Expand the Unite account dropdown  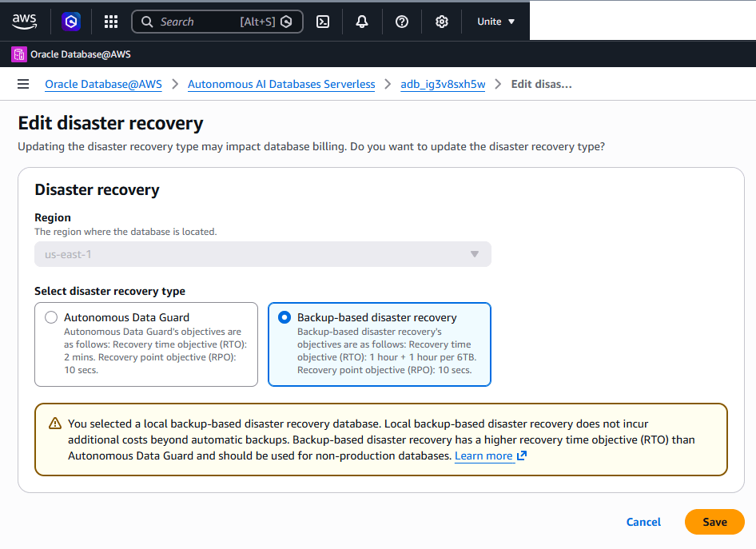pos(495,22)
